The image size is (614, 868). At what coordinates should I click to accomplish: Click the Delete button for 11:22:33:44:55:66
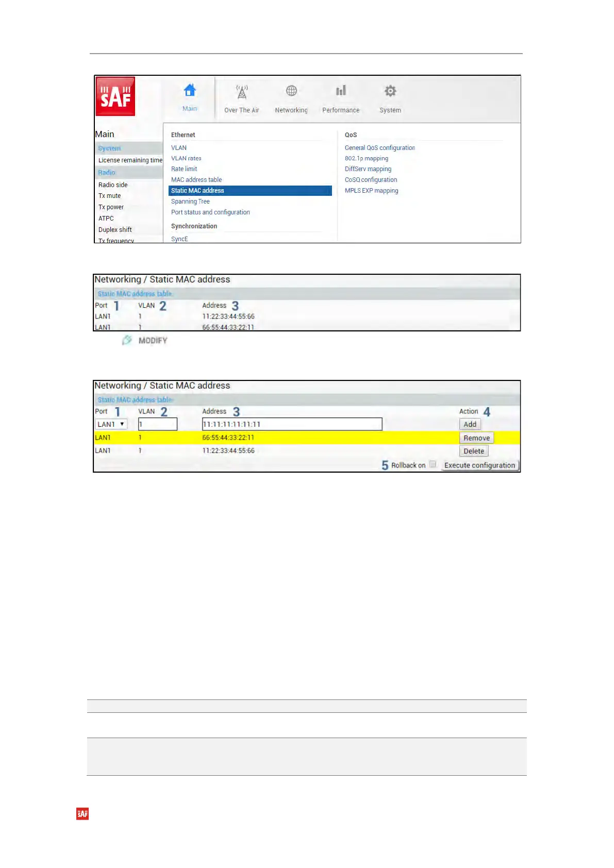pyautogui.click(x=474, y=451)
